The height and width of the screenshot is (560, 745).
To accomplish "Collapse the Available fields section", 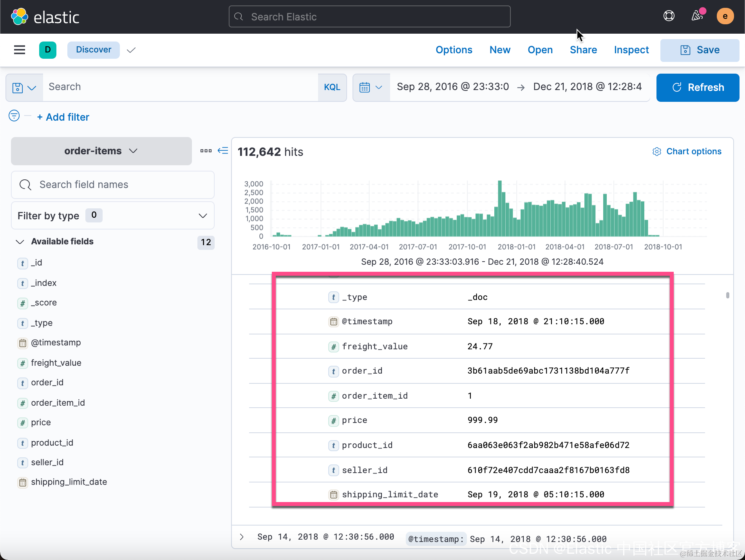I will (x=20, y=242).
